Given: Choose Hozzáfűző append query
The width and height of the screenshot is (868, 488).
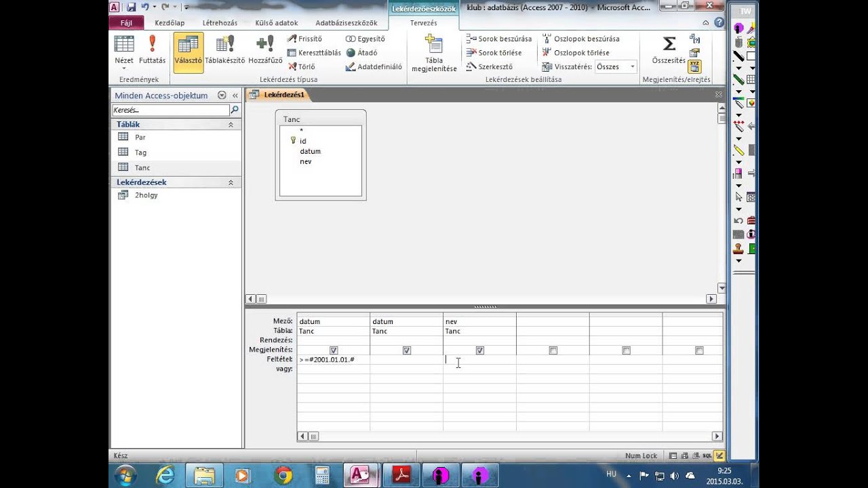Looking at the screenshot, I should pos(265,50).
